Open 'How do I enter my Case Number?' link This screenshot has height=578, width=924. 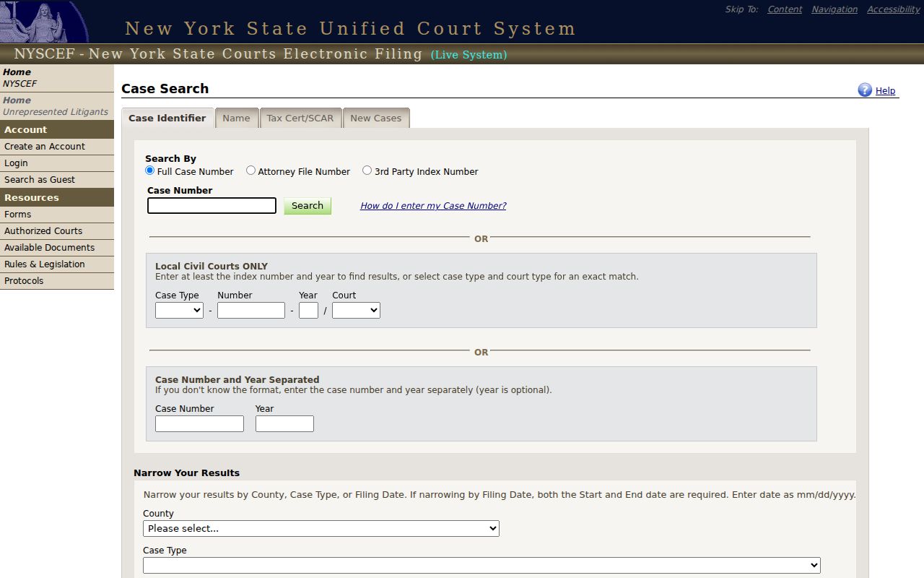coord(433,206)
